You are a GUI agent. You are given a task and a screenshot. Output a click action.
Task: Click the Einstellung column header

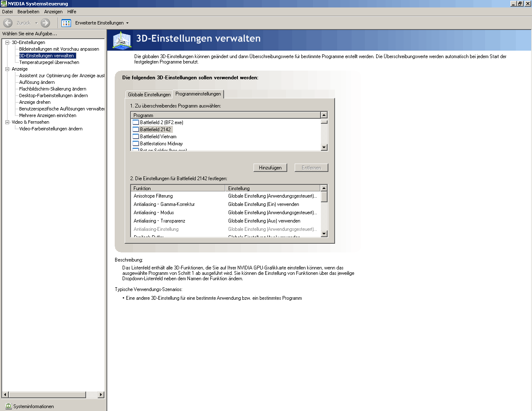coord(273,188)
